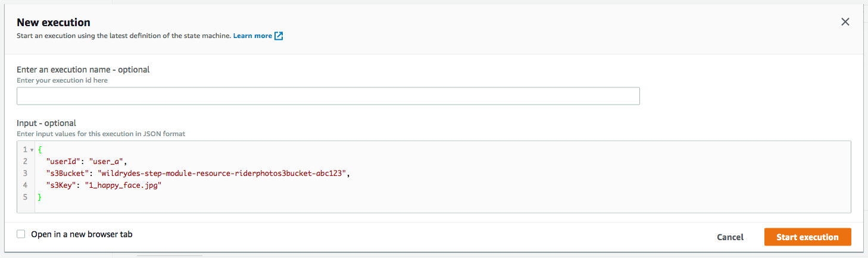
Task: Start the execution with the orange button
Action: click(x=807, y=237)
